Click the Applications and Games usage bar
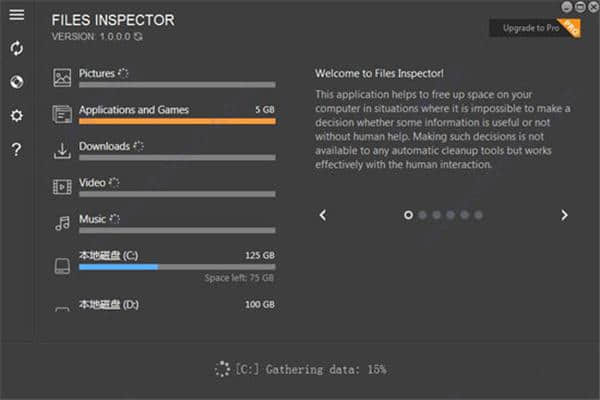600x400 pixels. 177,121
